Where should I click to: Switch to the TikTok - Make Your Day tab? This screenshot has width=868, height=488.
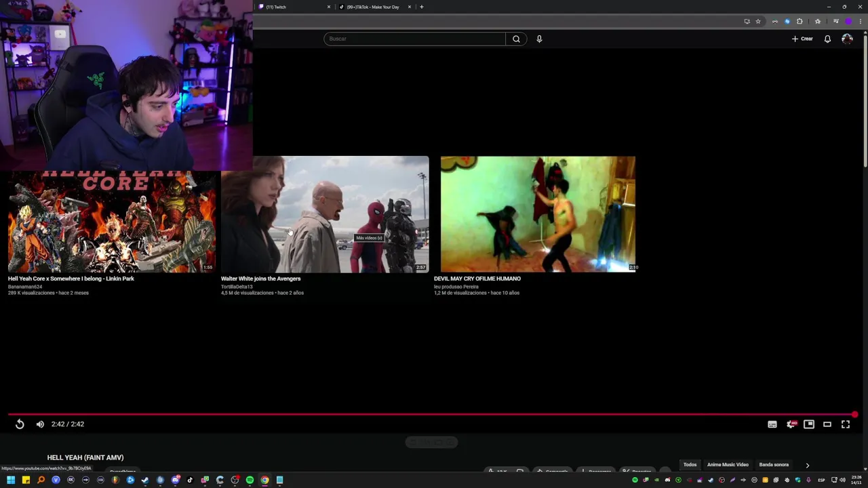point(375,7)
